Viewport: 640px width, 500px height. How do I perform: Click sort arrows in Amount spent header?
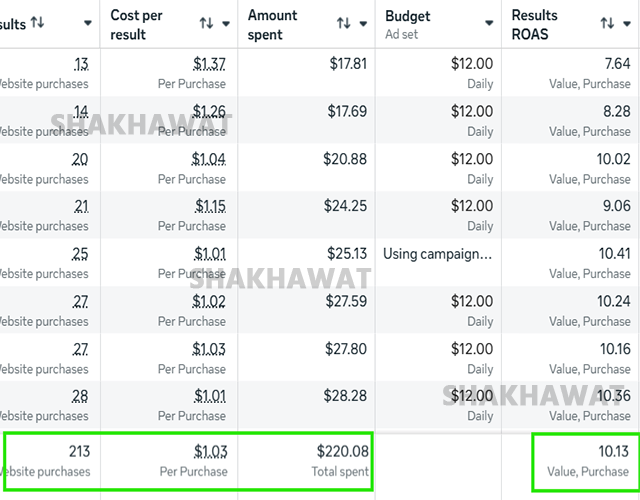[x=343, y=23]
